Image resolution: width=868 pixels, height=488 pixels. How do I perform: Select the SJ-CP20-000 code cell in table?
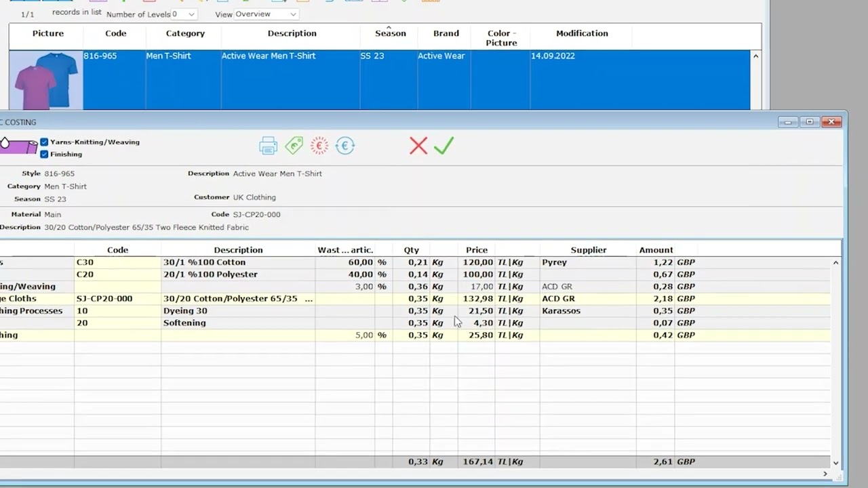pos(117,299)
